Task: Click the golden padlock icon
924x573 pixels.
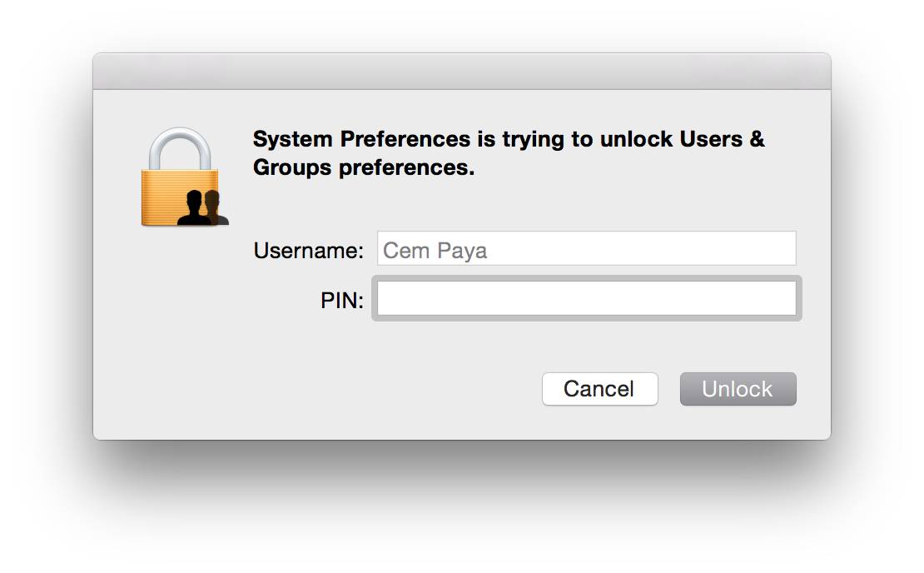Action: click(180, 177)
